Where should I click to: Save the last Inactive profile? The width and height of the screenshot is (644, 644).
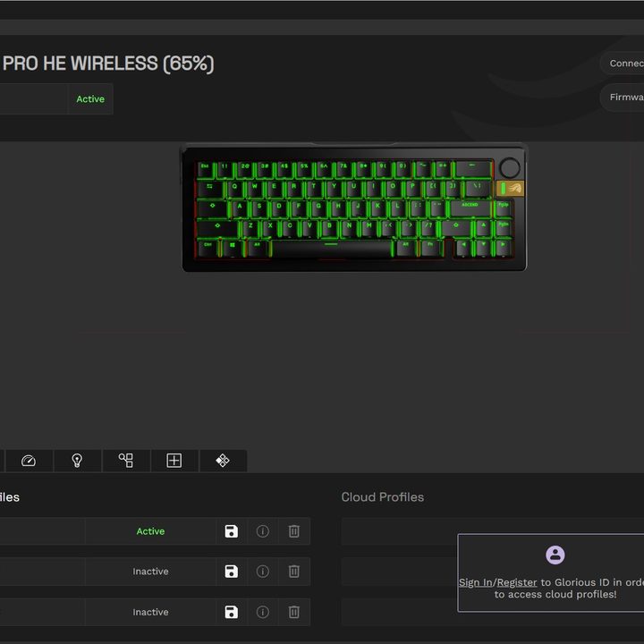[x=232, y=612]
